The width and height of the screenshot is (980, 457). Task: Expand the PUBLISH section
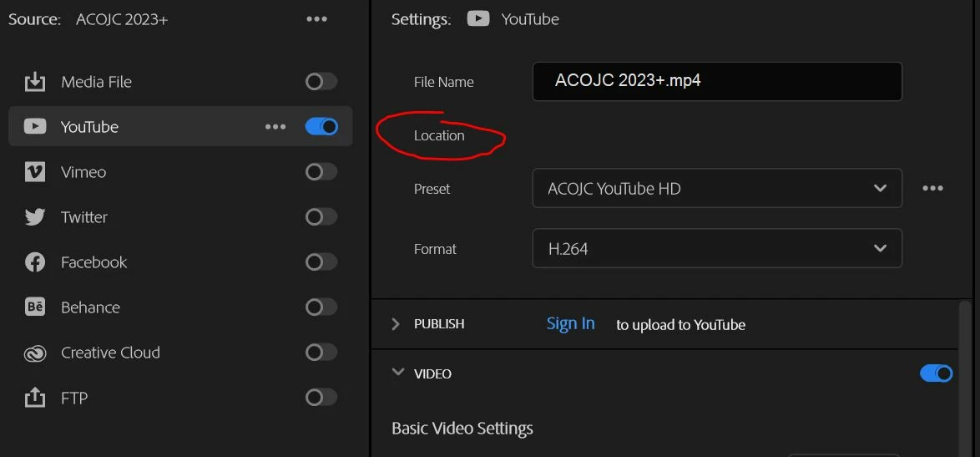(396, 324)
